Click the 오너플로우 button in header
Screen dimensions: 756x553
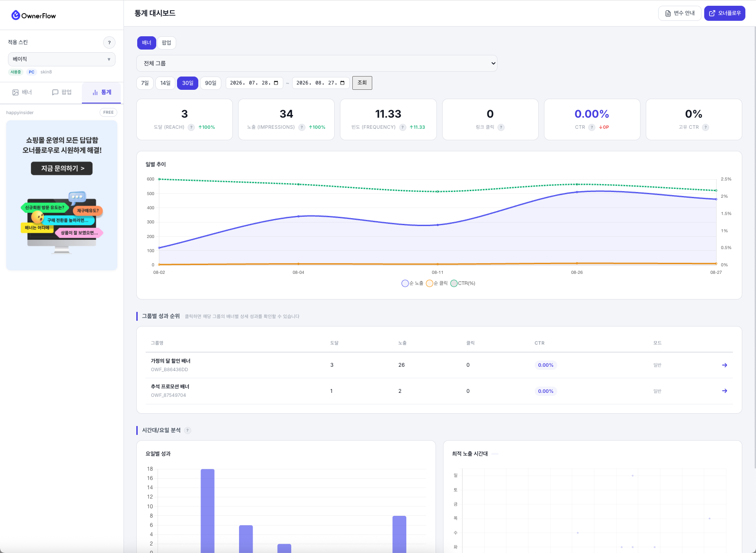coord(725,13)
